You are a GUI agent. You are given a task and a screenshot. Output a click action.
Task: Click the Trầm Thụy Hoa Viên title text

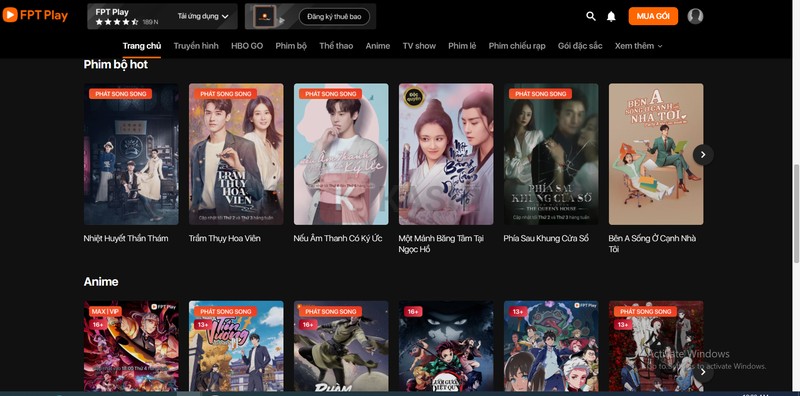coord(224,238)
